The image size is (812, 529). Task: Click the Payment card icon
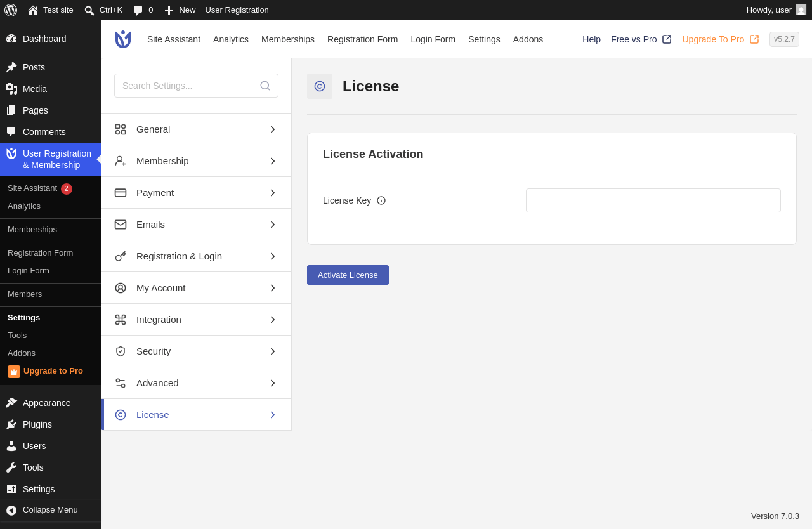121,193
